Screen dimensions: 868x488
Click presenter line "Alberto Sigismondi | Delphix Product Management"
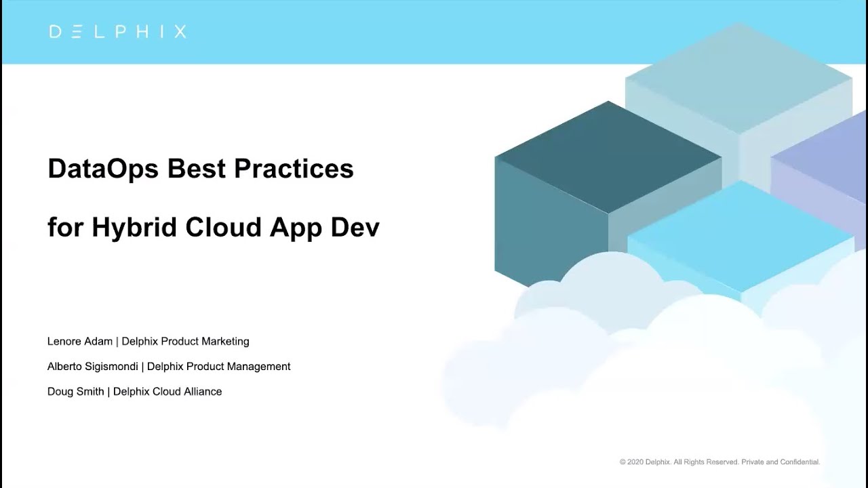(x=169, y=367)
